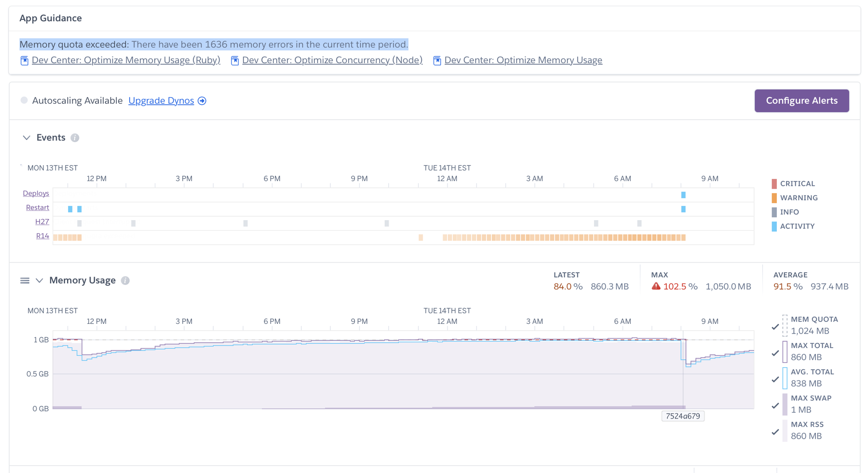
Task: Click the red warning triangle by Max 102.5%
Action: pos(656,286)
